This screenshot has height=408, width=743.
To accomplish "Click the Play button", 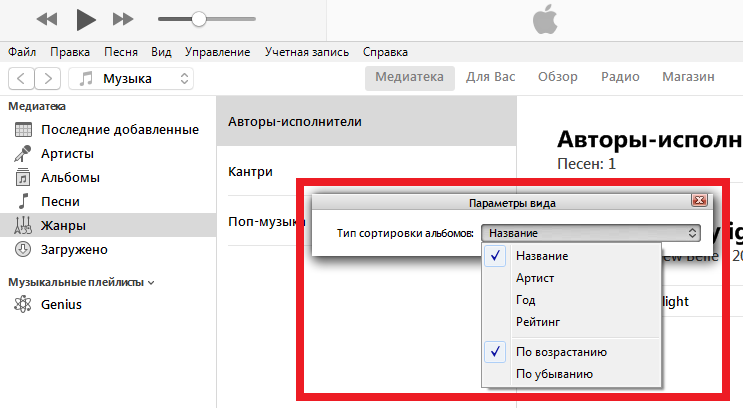I will (85, 18).
